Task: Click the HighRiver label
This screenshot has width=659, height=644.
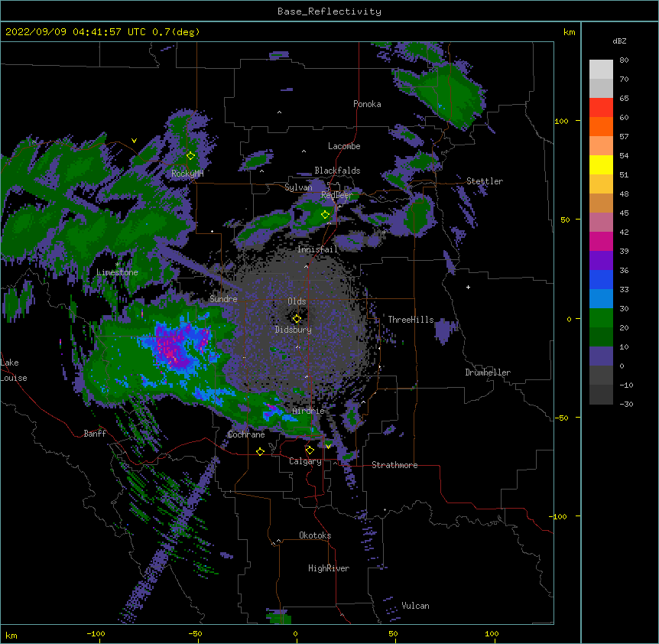Action: click(329, 568)
